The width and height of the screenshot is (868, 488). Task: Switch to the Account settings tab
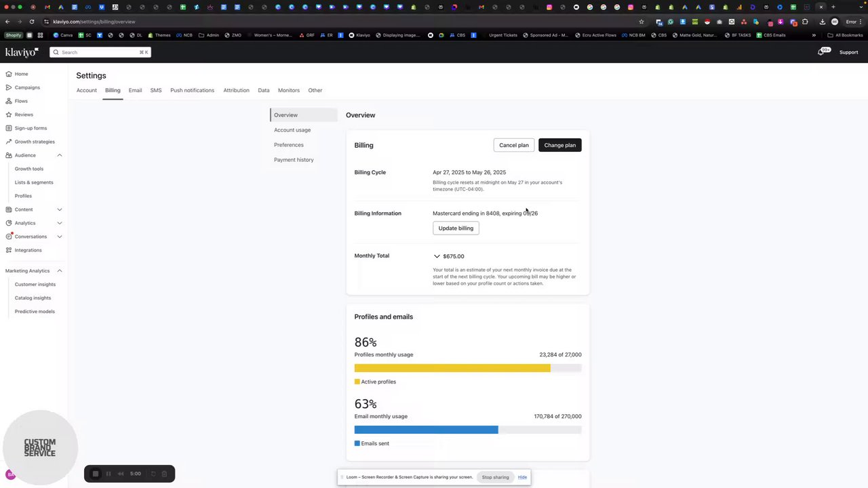point(86,90)
